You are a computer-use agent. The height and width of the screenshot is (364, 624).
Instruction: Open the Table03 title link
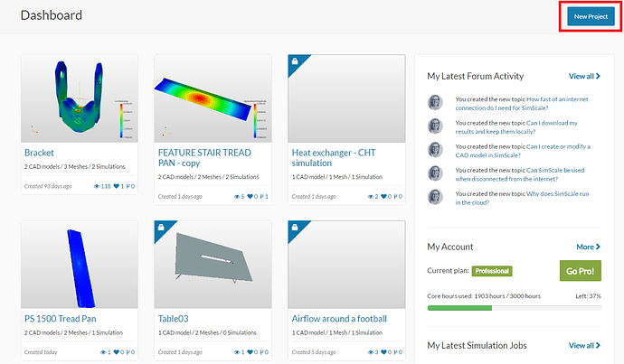pos(173,319)
